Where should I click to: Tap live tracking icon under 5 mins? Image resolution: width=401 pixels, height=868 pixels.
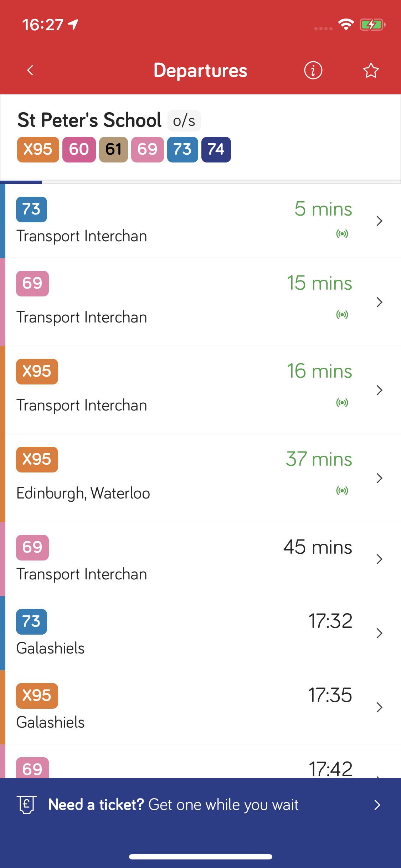tap(342, 234)
